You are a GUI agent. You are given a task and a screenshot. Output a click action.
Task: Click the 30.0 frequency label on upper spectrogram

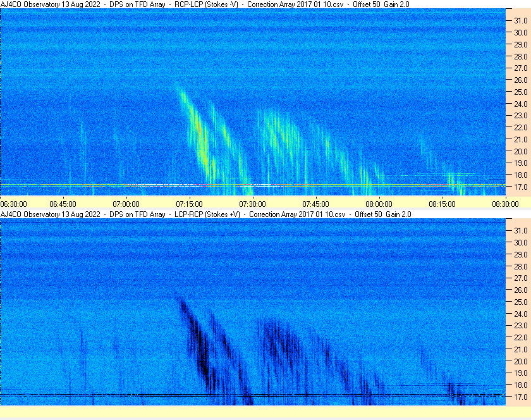(x=521, y=32)
